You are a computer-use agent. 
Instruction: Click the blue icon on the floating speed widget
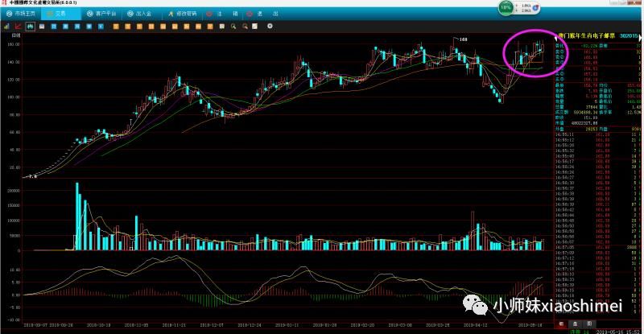pyautogui.click(x=535, y=7)
